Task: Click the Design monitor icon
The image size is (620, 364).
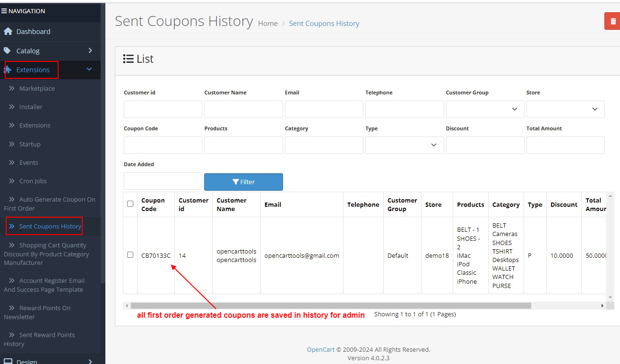Action: pos(8,361)
